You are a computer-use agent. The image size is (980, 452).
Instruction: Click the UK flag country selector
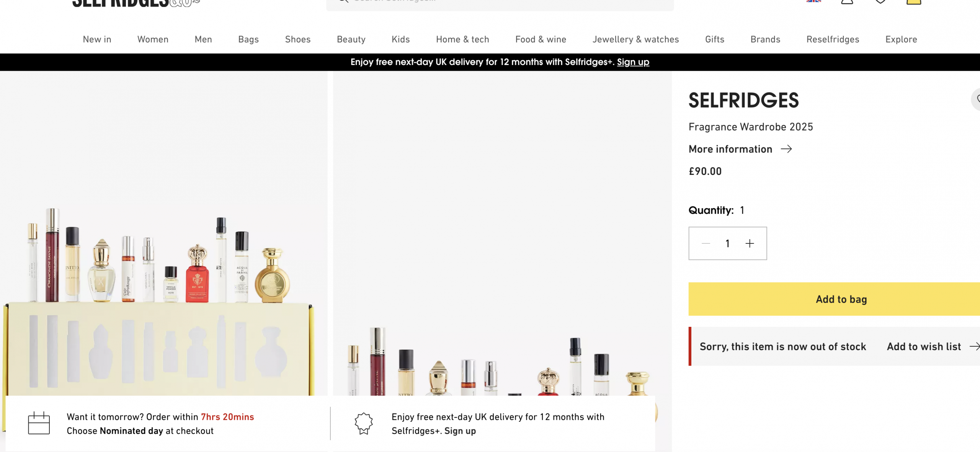coord(813,1)
